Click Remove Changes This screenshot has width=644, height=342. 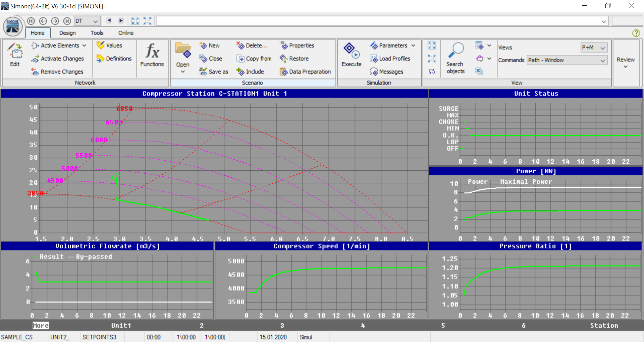57,72
